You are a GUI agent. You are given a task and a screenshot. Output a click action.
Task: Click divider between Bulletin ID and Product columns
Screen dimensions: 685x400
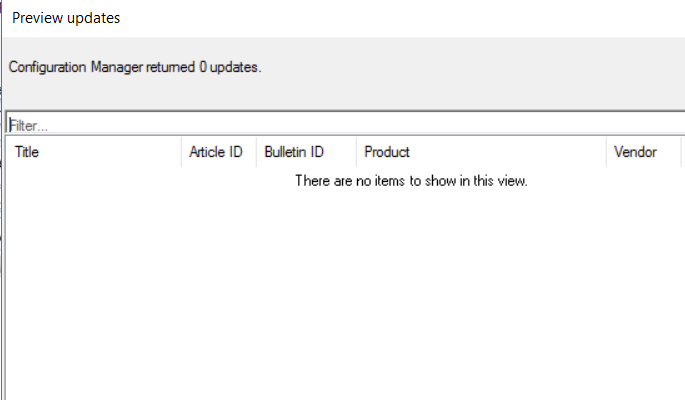[x=356, y=152]
